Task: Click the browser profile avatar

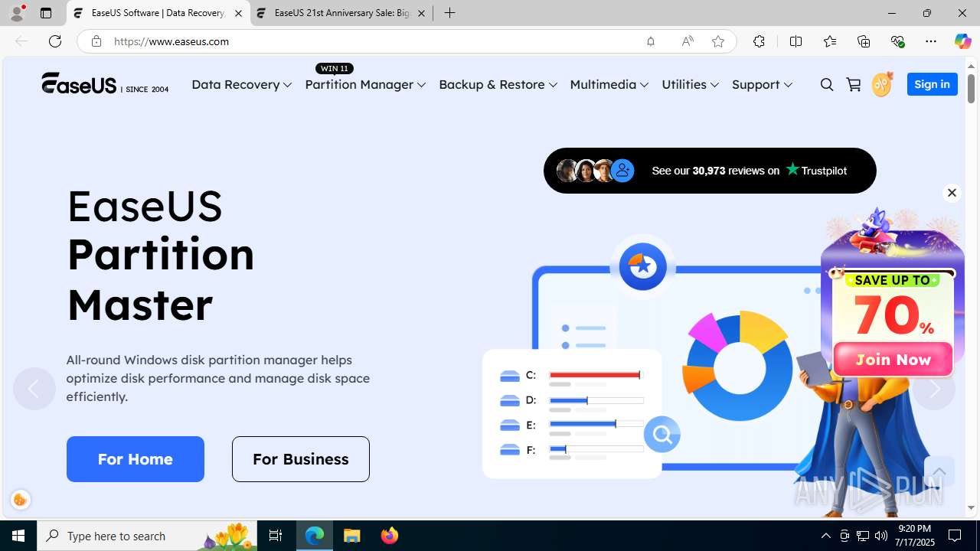Action: (x=17, y=13)
